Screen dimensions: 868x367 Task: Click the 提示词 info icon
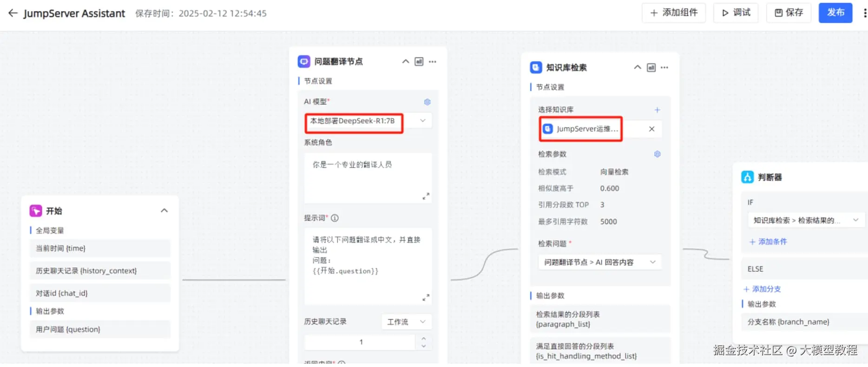click(x=335, y=218)
